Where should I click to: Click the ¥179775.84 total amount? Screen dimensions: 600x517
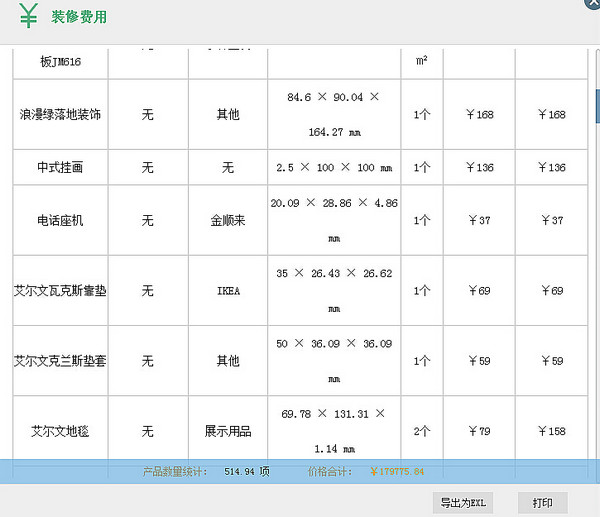397,471
